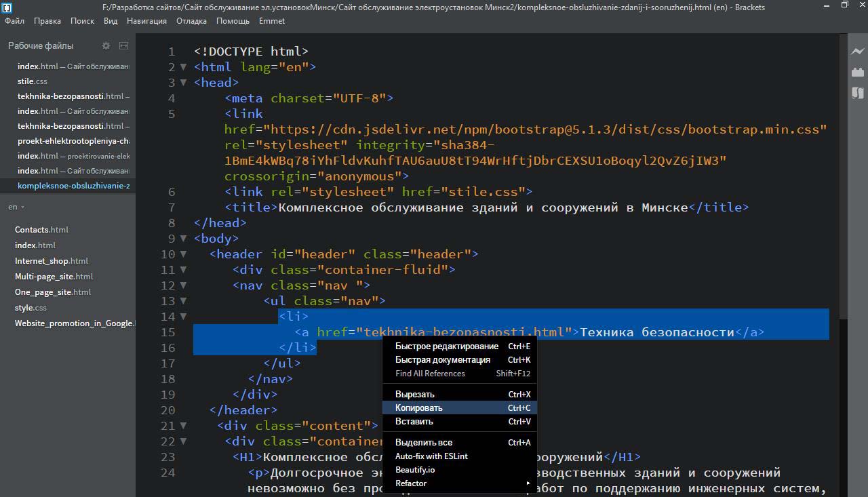Open the en project folder dropdown

click(x=16, y=207)
